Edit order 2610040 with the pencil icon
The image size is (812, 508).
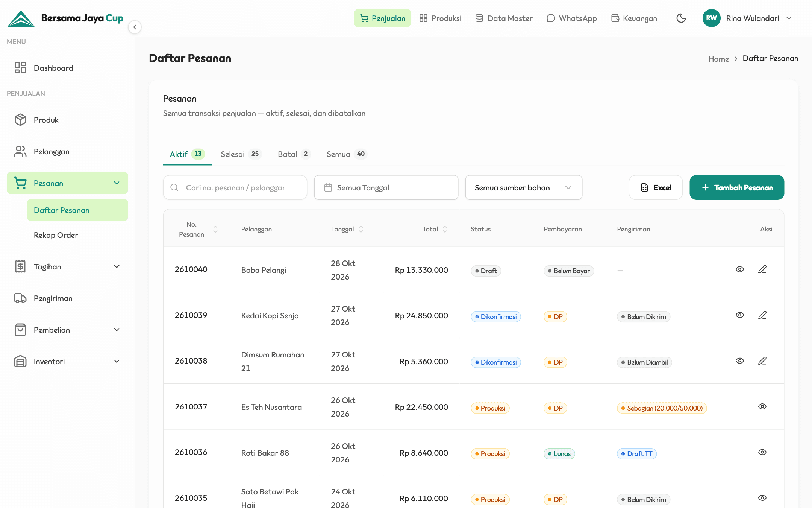click(x=762, y=269)
